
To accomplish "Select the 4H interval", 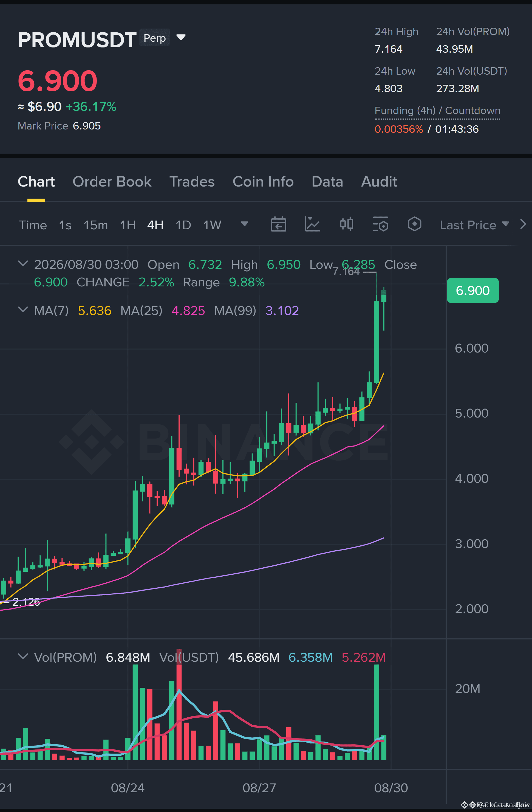I will tap(155, 225).
